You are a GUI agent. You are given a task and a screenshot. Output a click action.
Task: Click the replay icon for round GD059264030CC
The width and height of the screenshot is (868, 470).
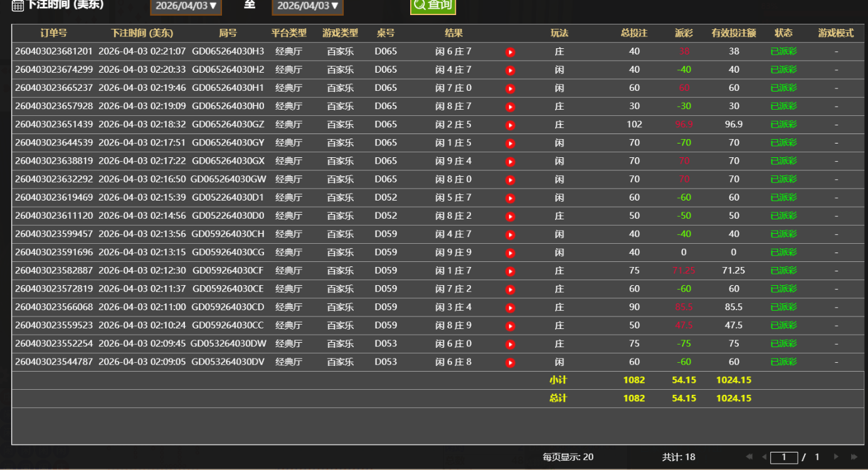pos(510,325)
